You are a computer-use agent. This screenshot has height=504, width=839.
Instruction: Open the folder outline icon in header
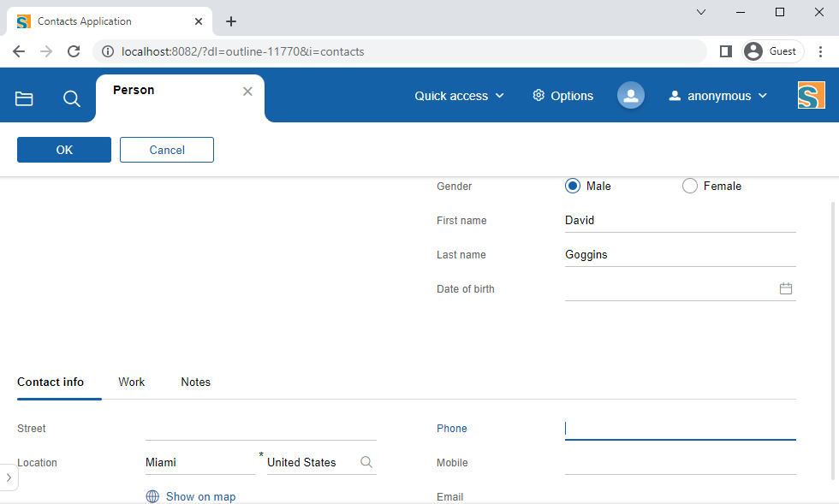24,98
